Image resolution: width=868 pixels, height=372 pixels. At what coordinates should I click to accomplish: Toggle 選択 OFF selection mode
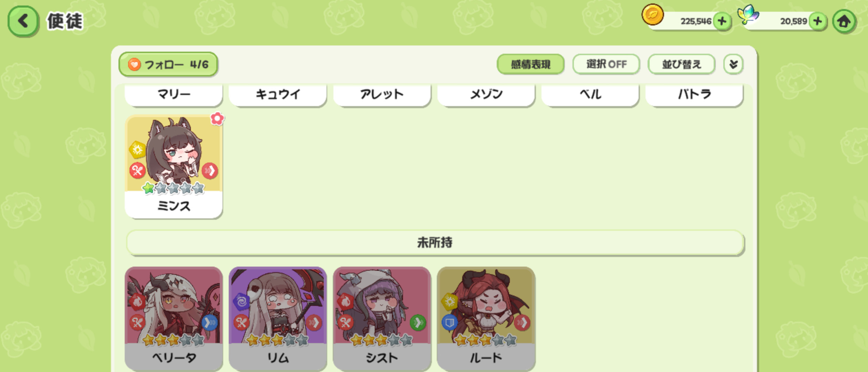[x=606, y=64]
